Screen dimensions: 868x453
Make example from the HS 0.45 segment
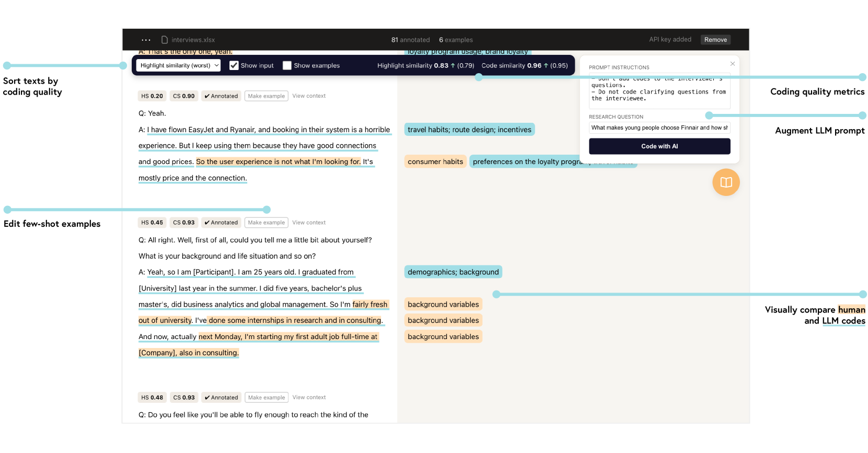point(266,223)
